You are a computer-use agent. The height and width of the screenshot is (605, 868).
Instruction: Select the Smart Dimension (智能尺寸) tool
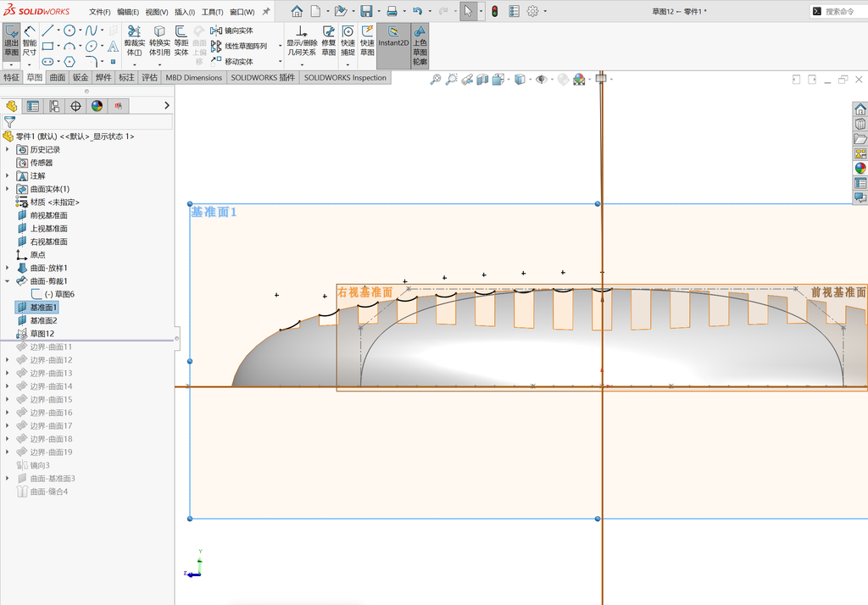point(30,42)
